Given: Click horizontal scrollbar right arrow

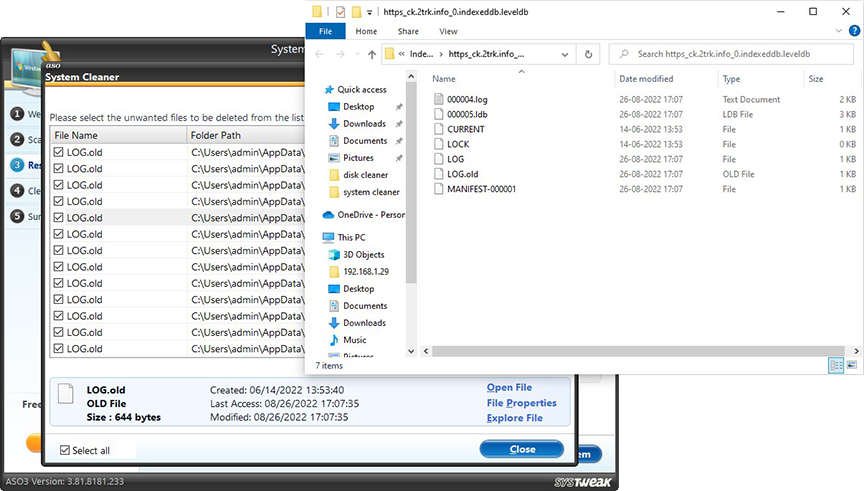Looking at the screenshot, I should click(856, 350).
